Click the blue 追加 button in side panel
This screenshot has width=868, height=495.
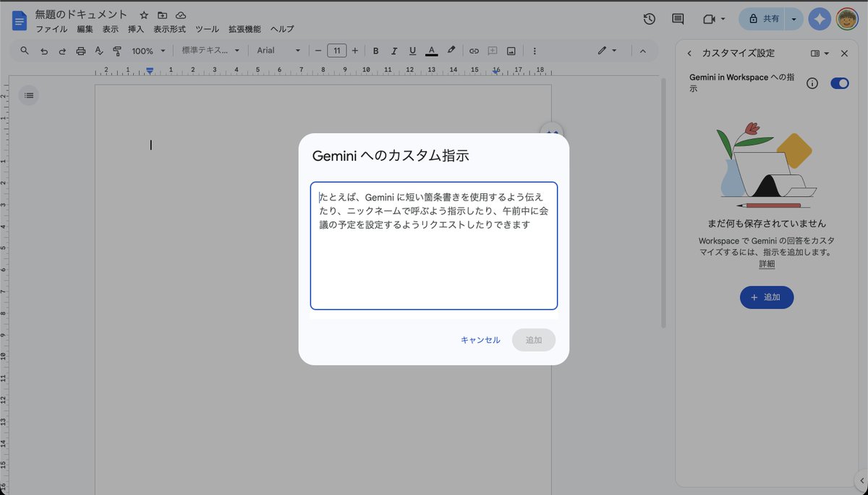click(x=767, y=297)
